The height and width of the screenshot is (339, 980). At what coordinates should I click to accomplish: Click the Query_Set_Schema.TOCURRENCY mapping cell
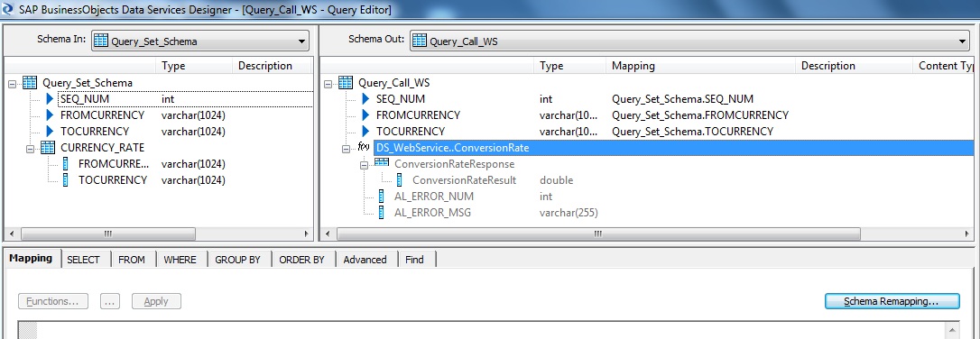[x=692, y=131]
